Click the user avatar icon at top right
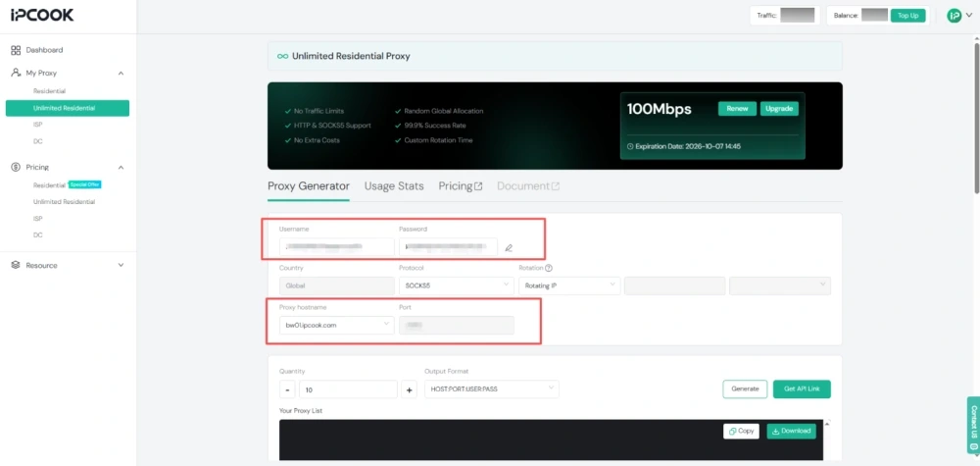The image size is (980, 466). click(954, 17)
